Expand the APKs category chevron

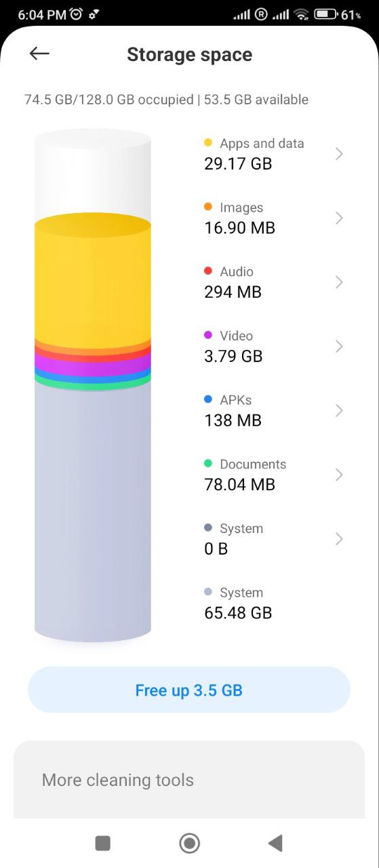(339, 411)
